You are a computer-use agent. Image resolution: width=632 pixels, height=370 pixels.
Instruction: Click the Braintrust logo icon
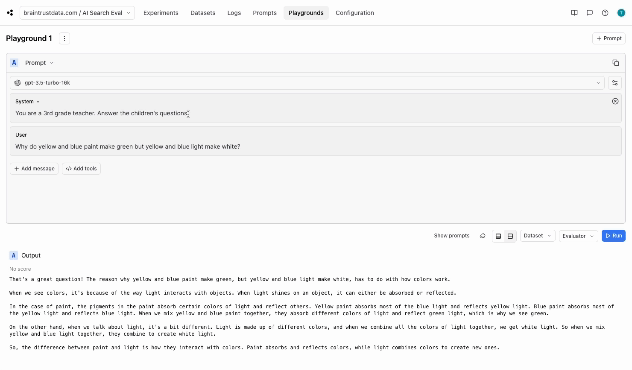tap(10, 13)
